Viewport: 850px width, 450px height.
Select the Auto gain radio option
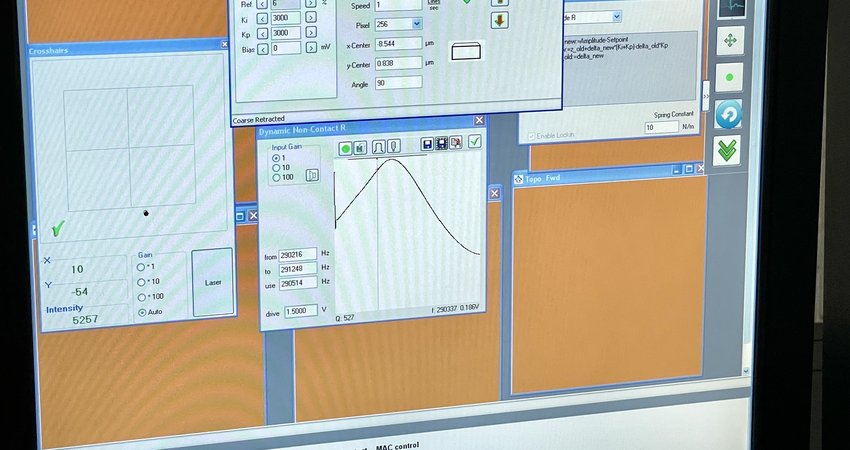(x=141, y=314)
